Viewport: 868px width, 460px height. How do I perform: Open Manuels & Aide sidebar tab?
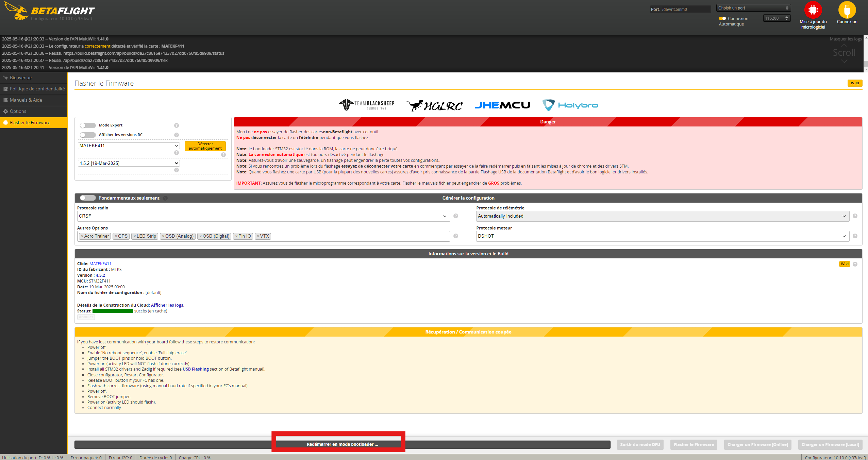(x=26, y=100)
